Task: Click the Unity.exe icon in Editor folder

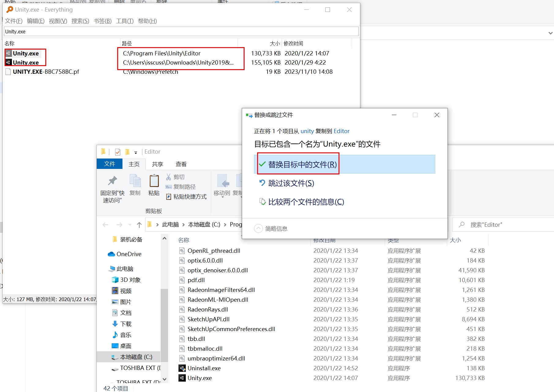Action: tap(182, 378)
